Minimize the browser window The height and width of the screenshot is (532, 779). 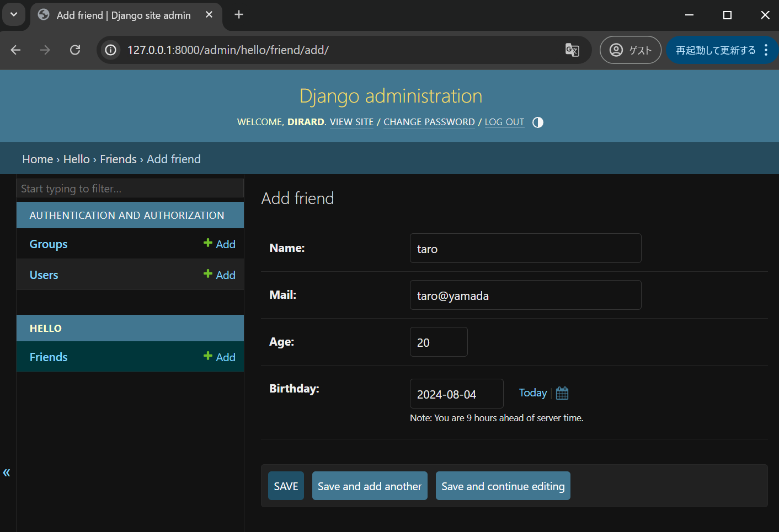(x=689, y=15)
